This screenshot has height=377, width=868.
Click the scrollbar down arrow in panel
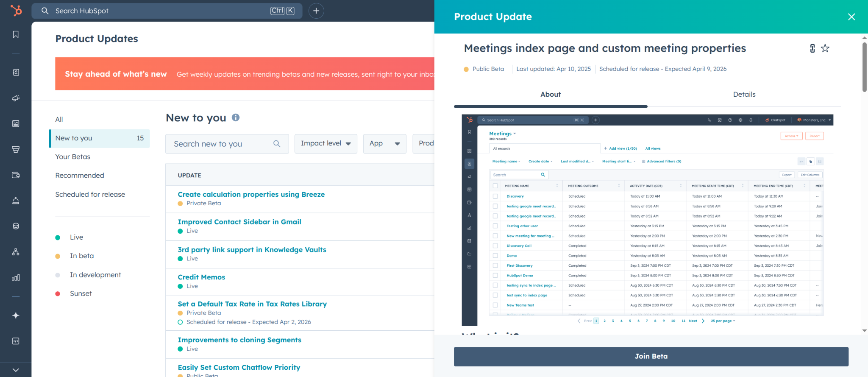pos(865,331)
